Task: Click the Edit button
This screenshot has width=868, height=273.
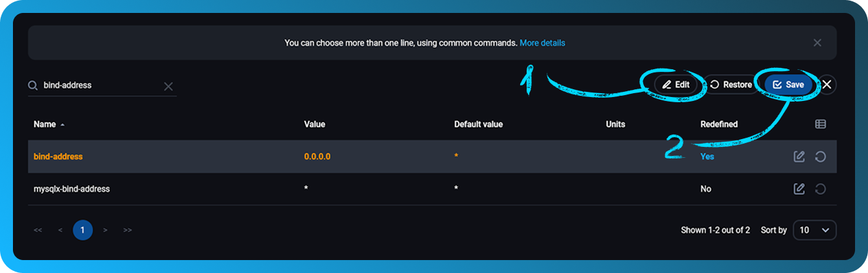Action: coord(676,85)
